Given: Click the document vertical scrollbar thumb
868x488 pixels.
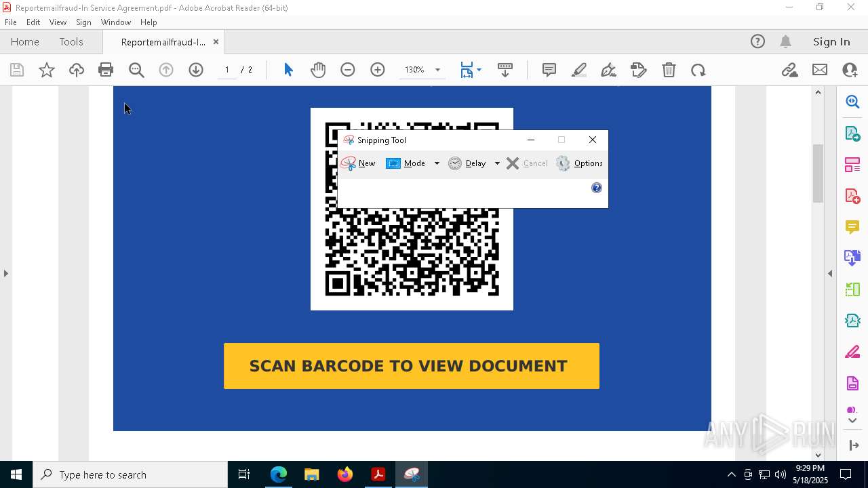Looking at the screenshot, I should pos(818,173).
